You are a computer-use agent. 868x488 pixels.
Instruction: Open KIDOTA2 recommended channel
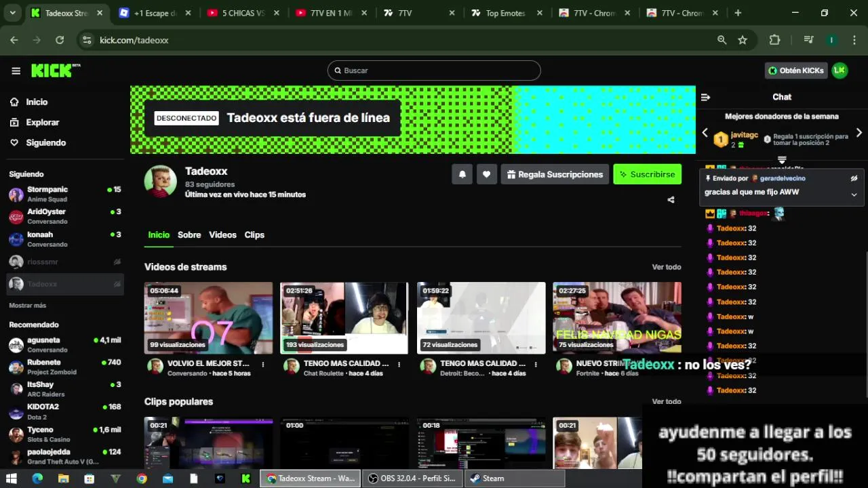(x=65, y=411)
